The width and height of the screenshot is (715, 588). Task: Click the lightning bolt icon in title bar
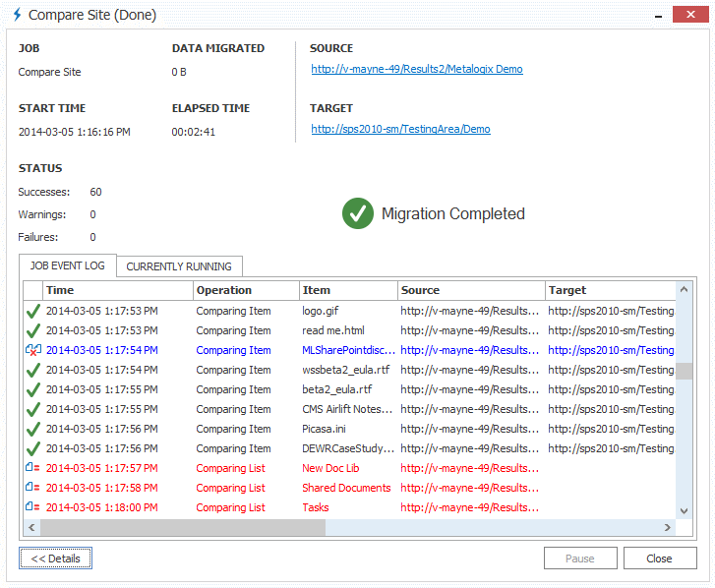(x=16, y=15)
